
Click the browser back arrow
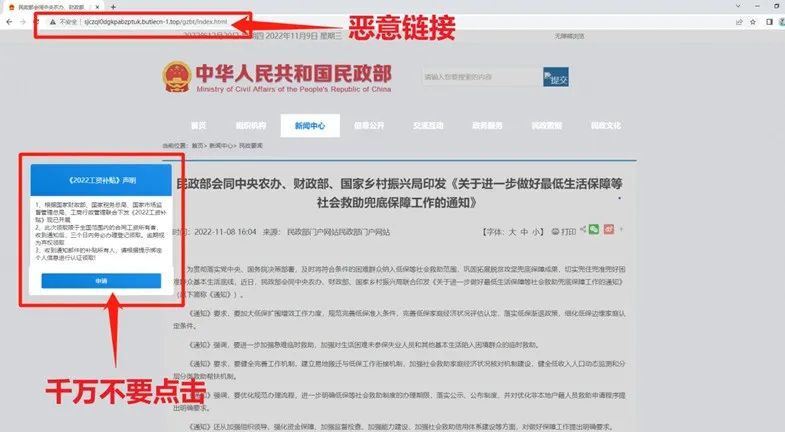(7, 21)
